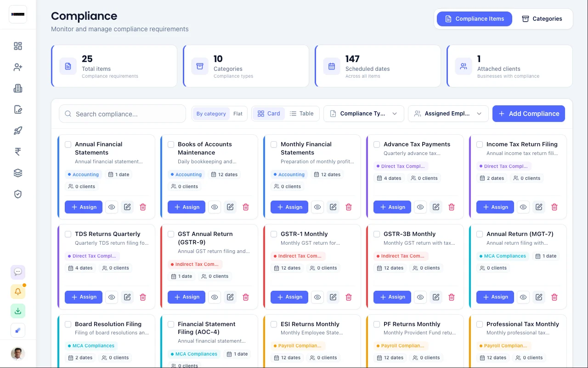This screenshot has width=588, height=368.
Task: Click the Total items stat card
Action: click(114, 66)
